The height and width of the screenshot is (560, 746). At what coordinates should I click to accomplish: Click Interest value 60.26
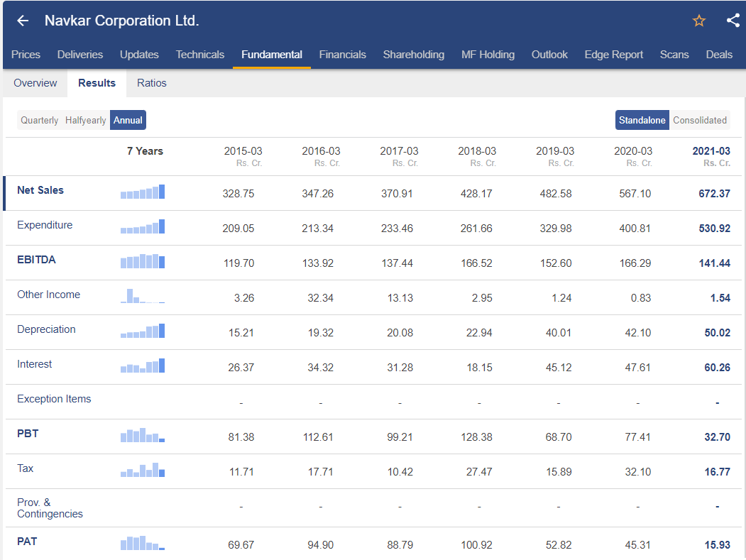(x=717, y=368)
